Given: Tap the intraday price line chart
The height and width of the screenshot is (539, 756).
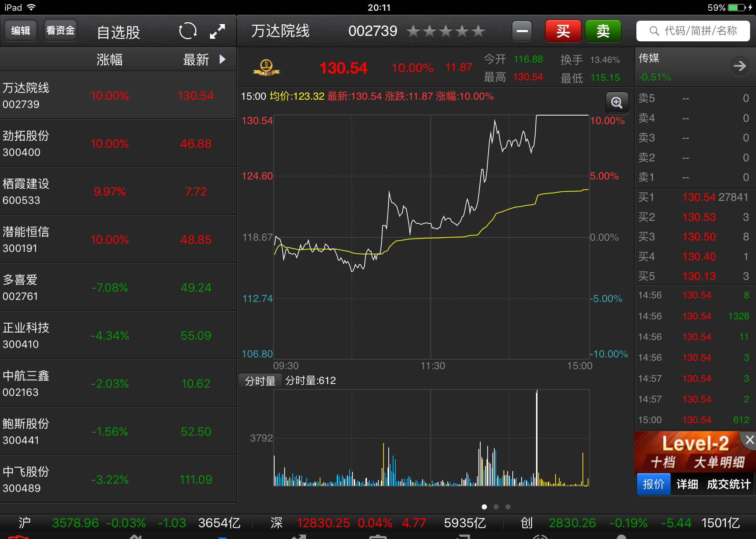Looking at the screenshot, I should click(x=431, y=237).
